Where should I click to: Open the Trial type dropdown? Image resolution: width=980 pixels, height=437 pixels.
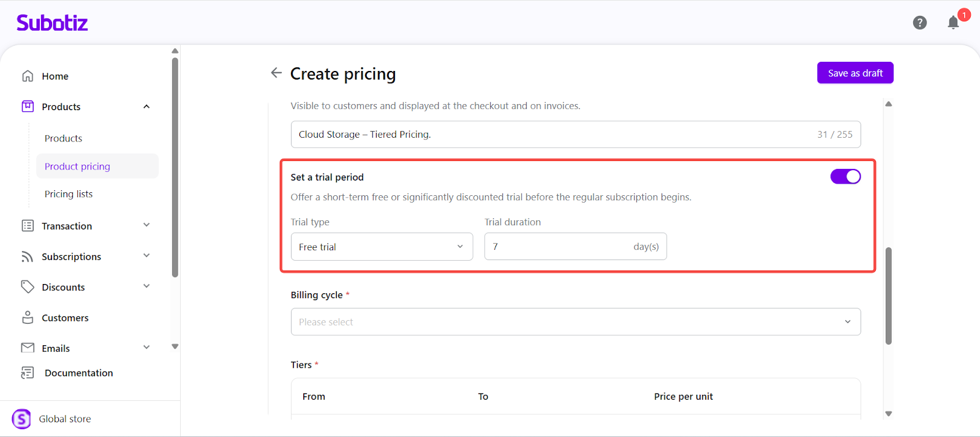click(382, 247)
